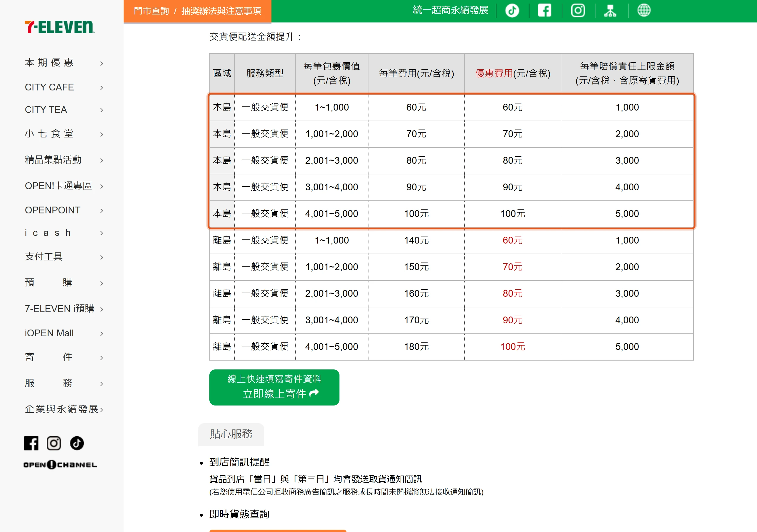Click the 門市查詢 link
The image size is (757, 532).
pyautogui.click(x=151, y=11)
